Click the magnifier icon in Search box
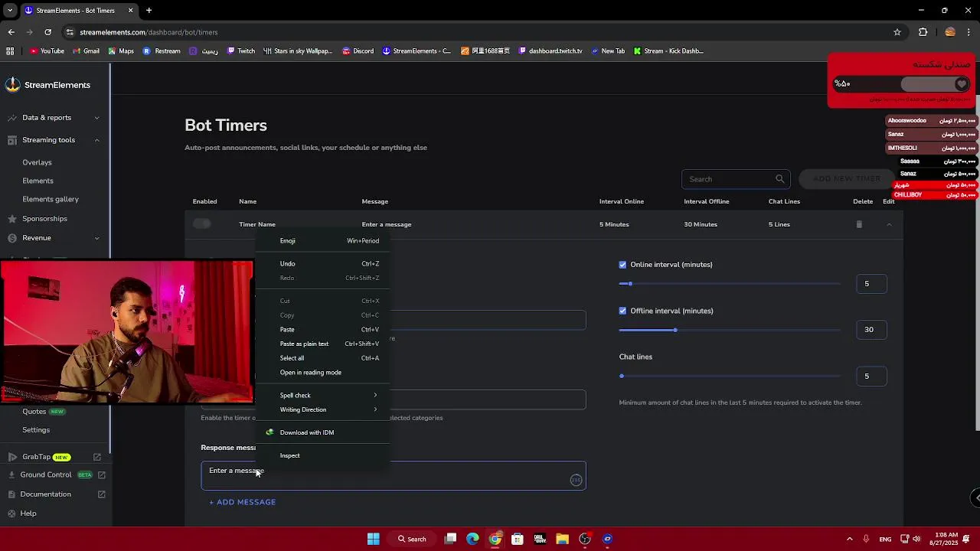 (x=779, y=179)
